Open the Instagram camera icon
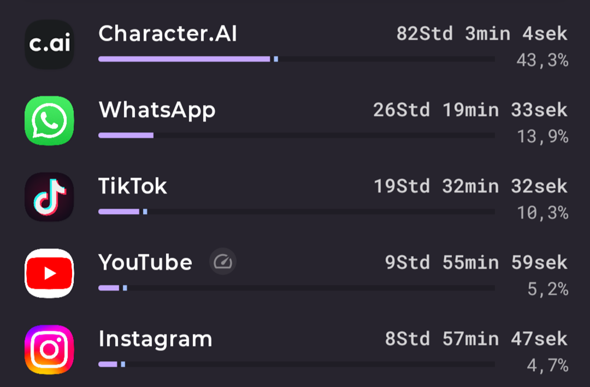Viewport: 590px width, 387px height. pos(49,349)
